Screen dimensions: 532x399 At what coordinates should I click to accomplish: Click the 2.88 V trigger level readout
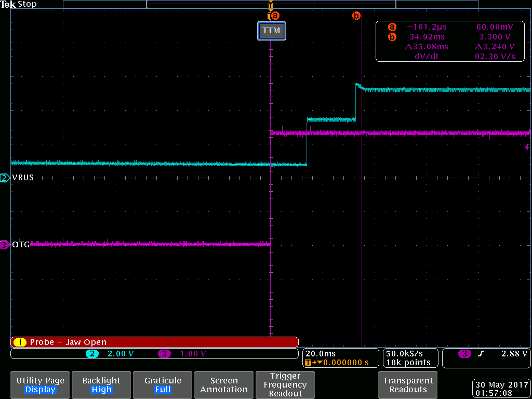click(x=514, y=353)
